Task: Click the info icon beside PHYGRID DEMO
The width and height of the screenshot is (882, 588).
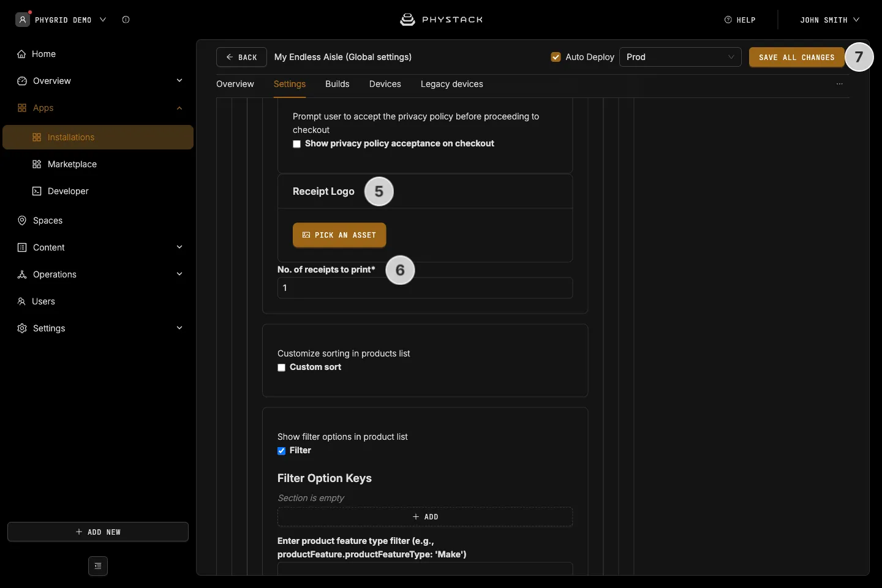Action: point(126,20)
